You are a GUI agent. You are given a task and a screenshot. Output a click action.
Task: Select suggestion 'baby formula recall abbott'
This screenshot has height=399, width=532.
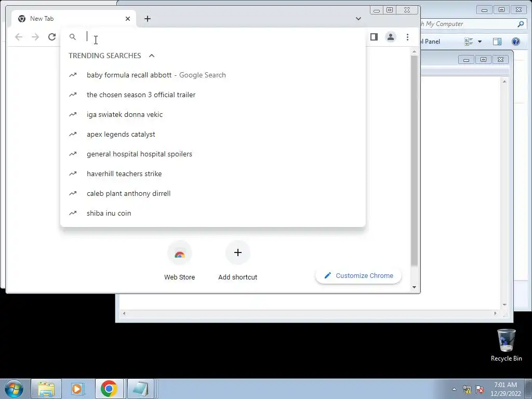pyautogui.click(x=212, y=75)
